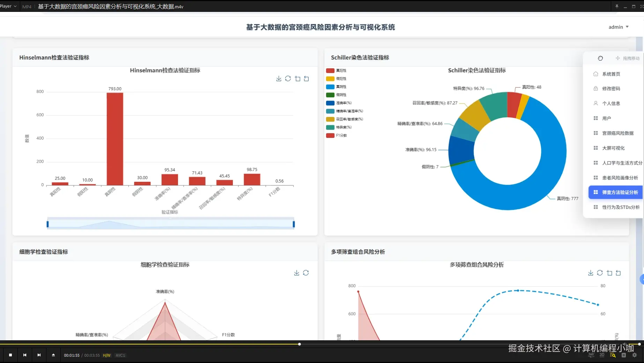This screenshot has width=644, height=363.
Task: Skip to the next video
Action: pyautogui.click(x=39, y=355)
